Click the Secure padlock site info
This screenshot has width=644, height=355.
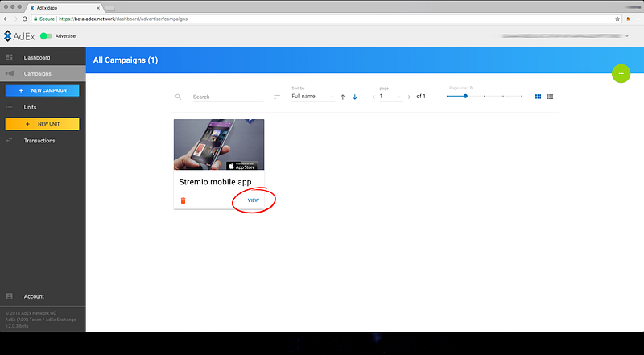click(x=44, y=19)
